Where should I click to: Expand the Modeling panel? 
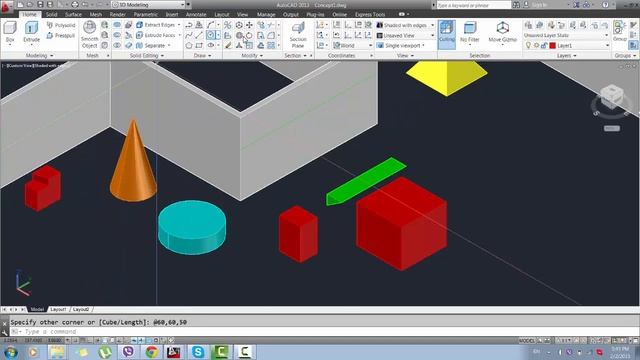(x=39, y=55)
